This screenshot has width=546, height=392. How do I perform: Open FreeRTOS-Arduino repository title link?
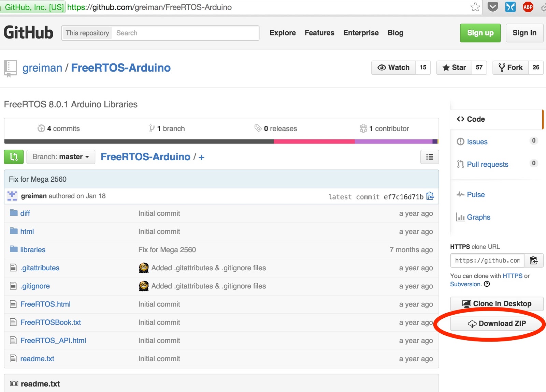pos(121,68)
